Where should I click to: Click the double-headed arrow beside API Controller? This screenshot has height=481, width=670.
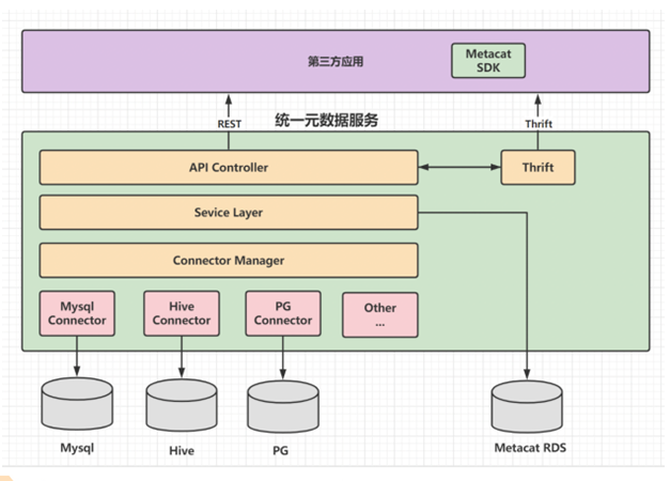460,168
